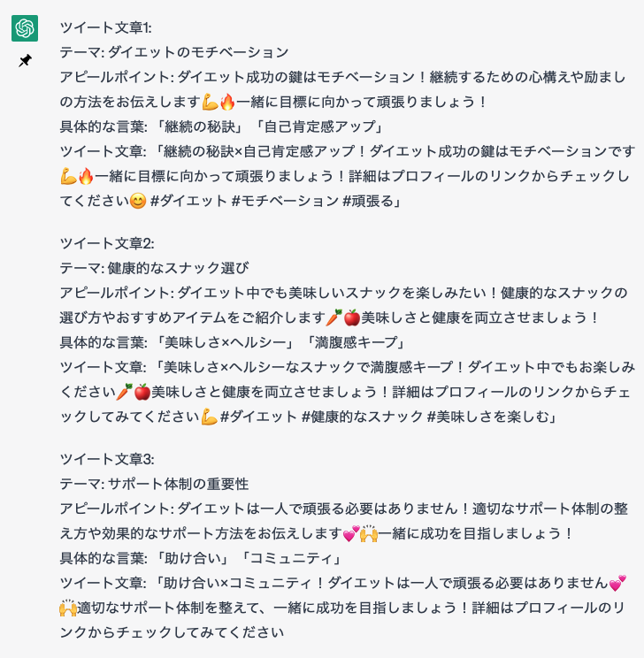Click the ChatGPT logo avatar
Viewport: 644px width, 658px height.
coord(25,28)
